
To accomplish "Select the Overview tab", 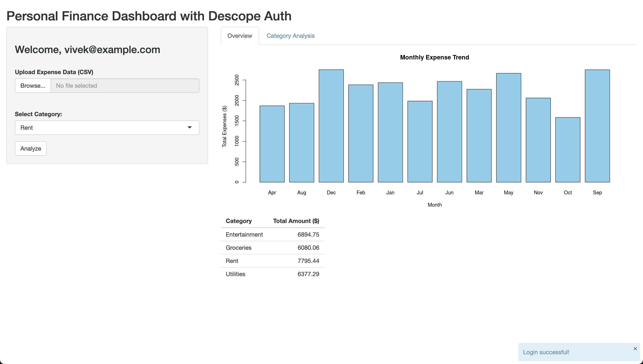I will (239, 36).
